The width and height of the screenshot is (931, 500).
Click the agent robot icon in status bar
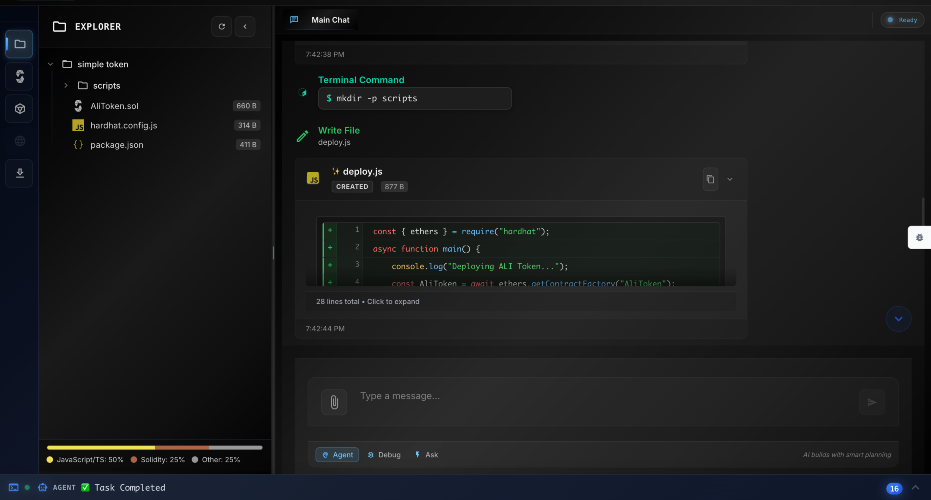click(42, 488)
